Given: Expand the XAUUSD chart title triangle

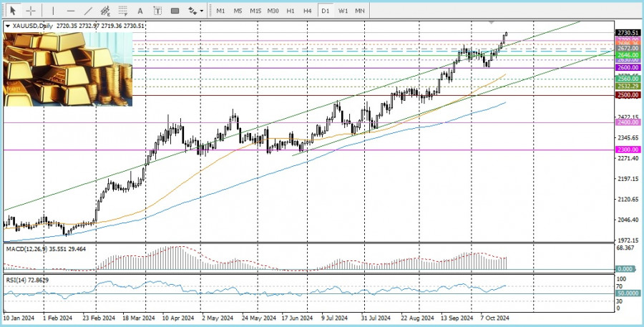Looking at the screenshot, I should click(x=7, y=26).
